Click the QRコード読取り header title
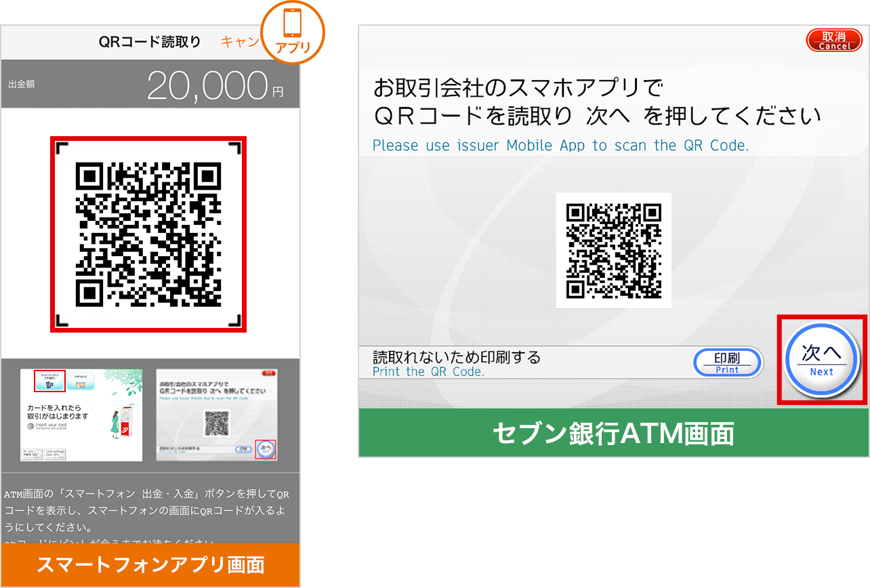This screenshot has height=588, width=870. pyautogui.click(x=150, y=42)
